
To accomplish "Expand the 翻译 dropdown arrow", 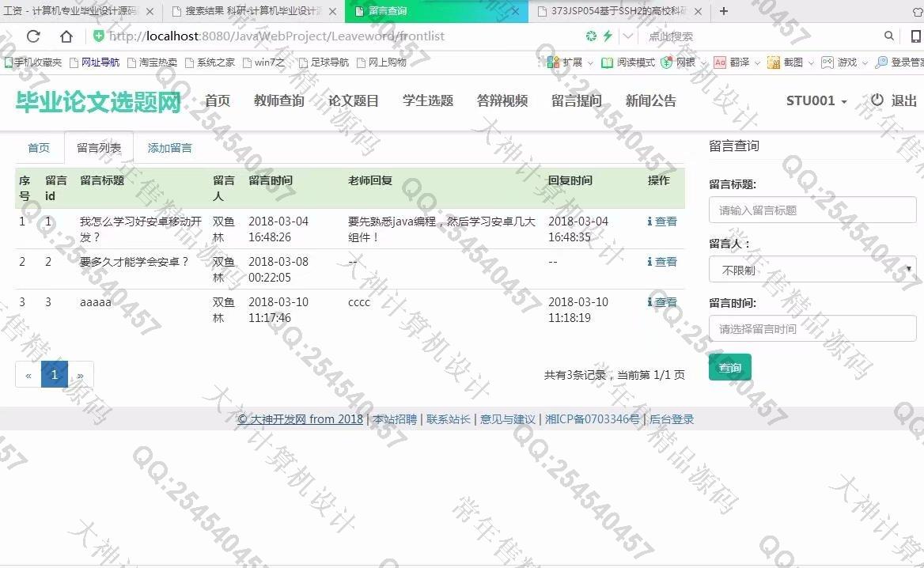I will [x=756, y=62].
